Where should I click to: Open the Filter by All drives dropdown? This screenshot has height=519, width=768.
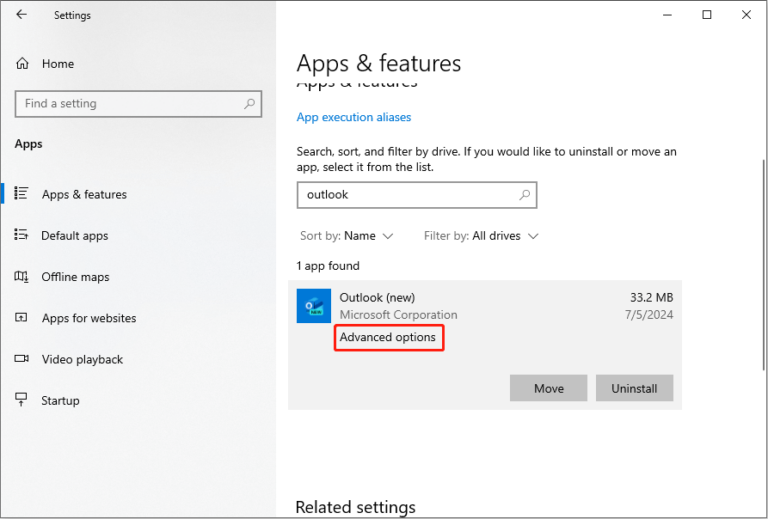481,236
